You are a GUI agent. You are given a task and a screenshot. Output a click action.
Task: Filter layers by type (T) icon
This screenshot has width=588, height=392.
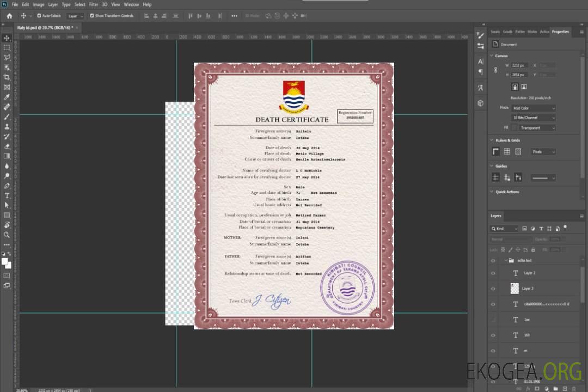tap(541, 229)
